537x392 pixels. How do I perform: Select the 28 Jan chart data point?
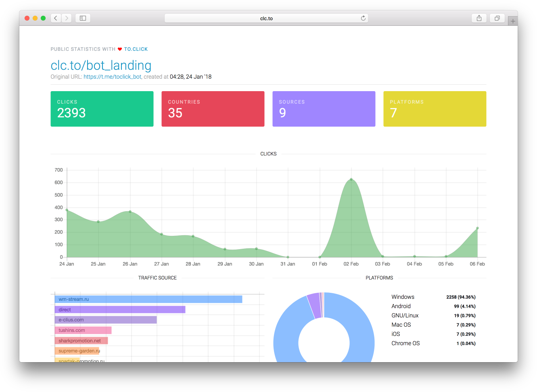click(x=193, y=236)
